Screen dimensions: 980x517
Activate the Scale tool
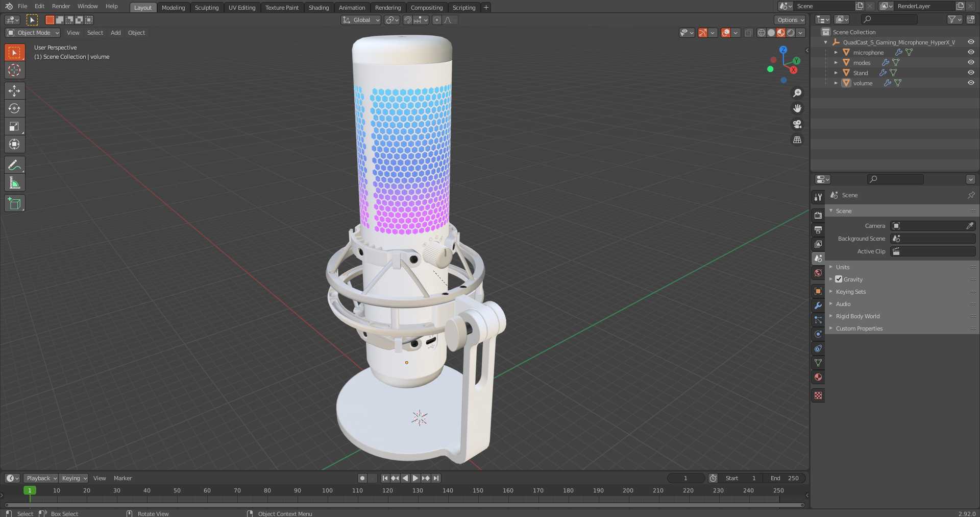click(14, 126)
